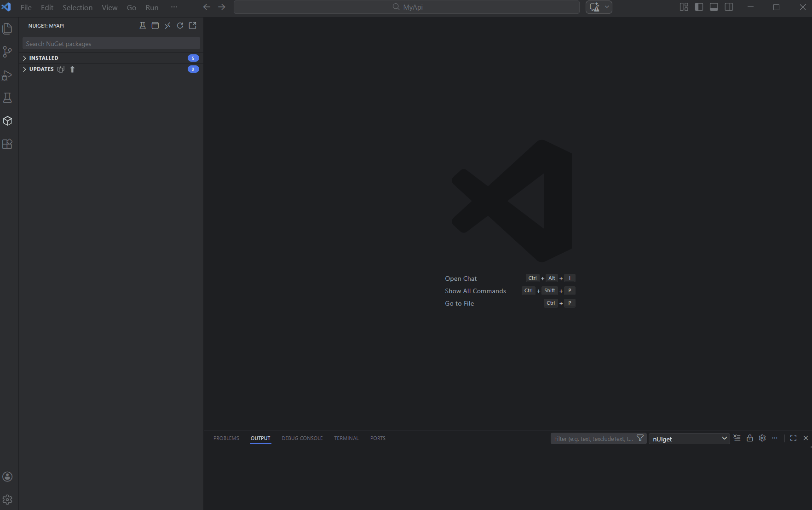This screenshot has width=812, height=510.
Task: Open the Edit menu
Action: (x=47, y=7)
